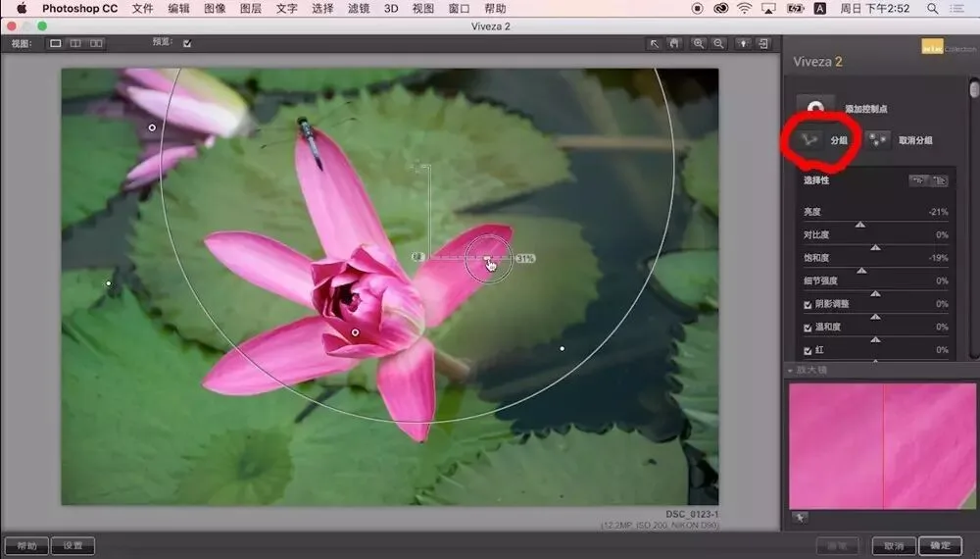Open the 3D menu

coord(391,8)
